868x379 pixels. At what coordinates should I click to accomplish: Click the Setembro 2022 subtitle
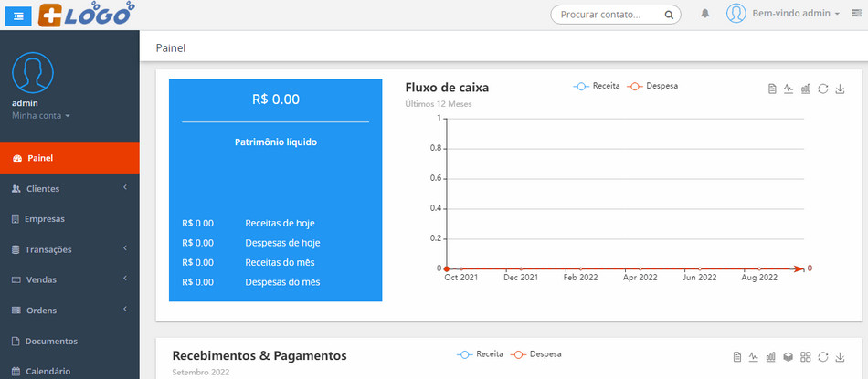[x=200, y=372]
